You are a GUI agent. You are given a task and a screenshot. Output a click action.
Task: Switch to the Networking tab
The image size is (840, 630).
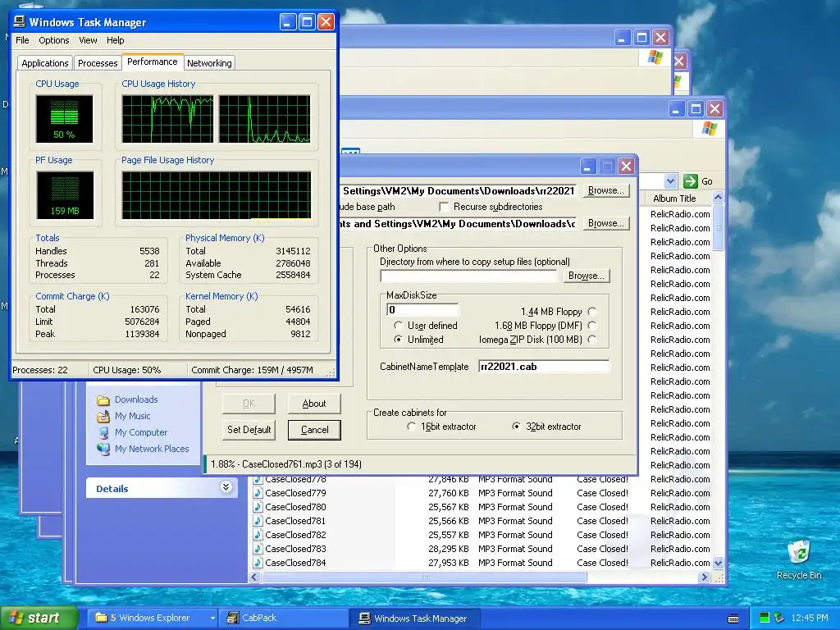coord(209,63)
